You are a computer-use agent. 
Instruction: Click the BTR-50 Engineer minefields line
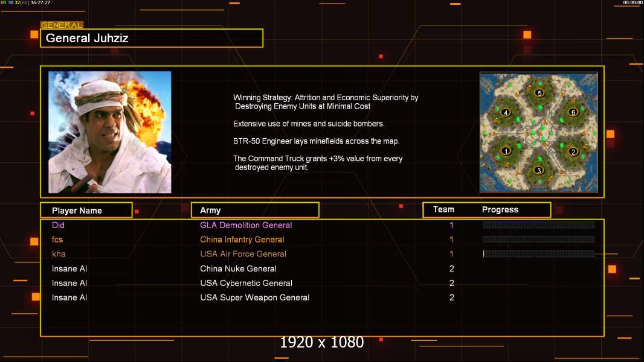pos(316,141)
